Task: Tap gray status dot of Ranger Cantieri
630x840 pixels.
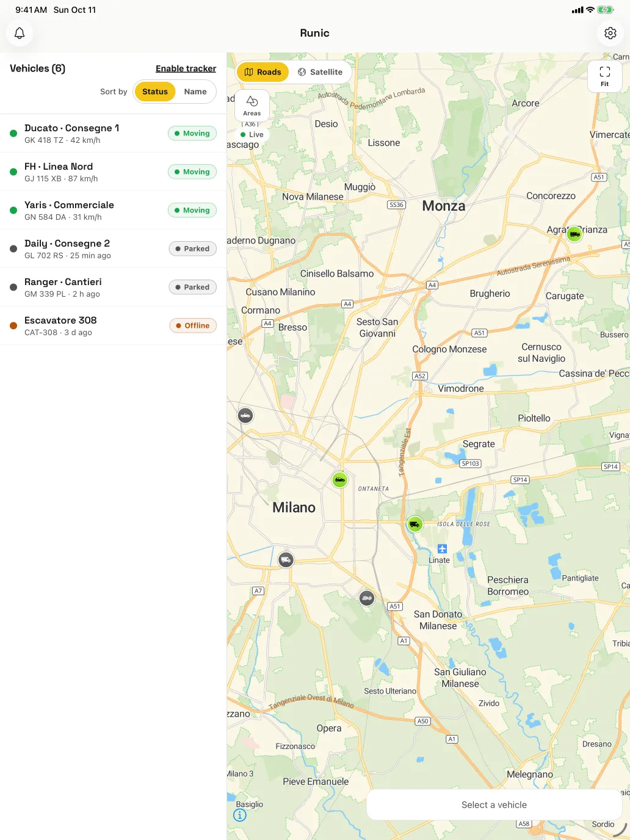Action: click(13, 287)
